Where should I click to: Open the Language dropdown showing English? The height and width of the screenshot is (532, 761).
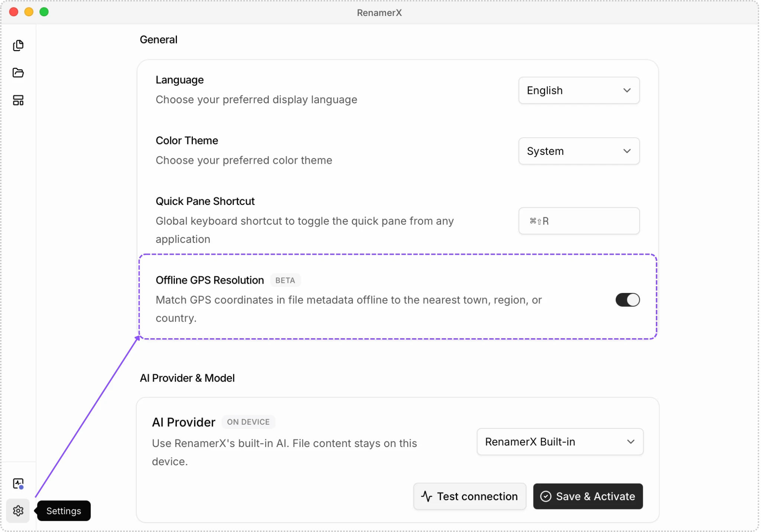point(579,91)
